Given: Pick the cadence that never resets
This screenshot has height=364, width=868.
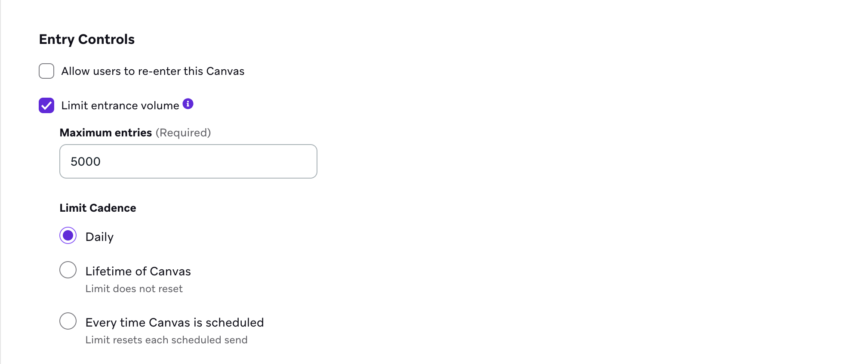Looking at the screenshot, I should [x=68, y=270].
